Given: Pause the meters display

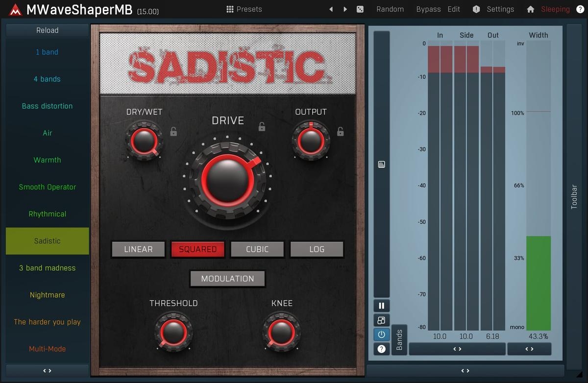Looking at the screenshot, I should click(x=381, y=306).
